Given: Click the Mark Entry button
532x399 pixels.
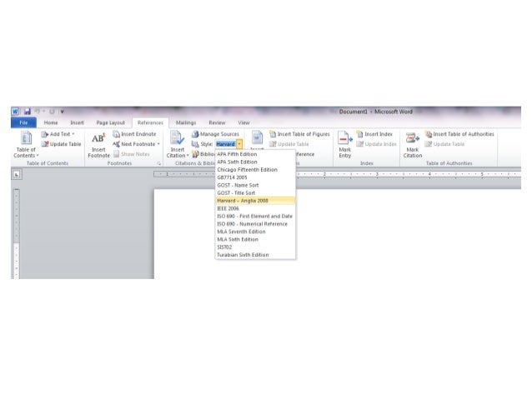Looking at the screenshot, I should tap(345, 144).
